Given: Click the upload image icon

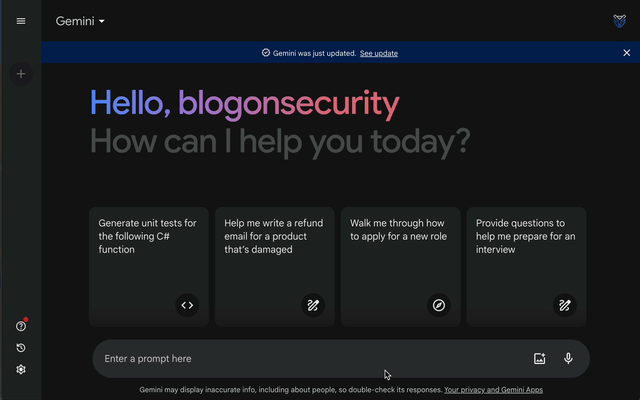Looking at the screenshot, I should (540, 358).
